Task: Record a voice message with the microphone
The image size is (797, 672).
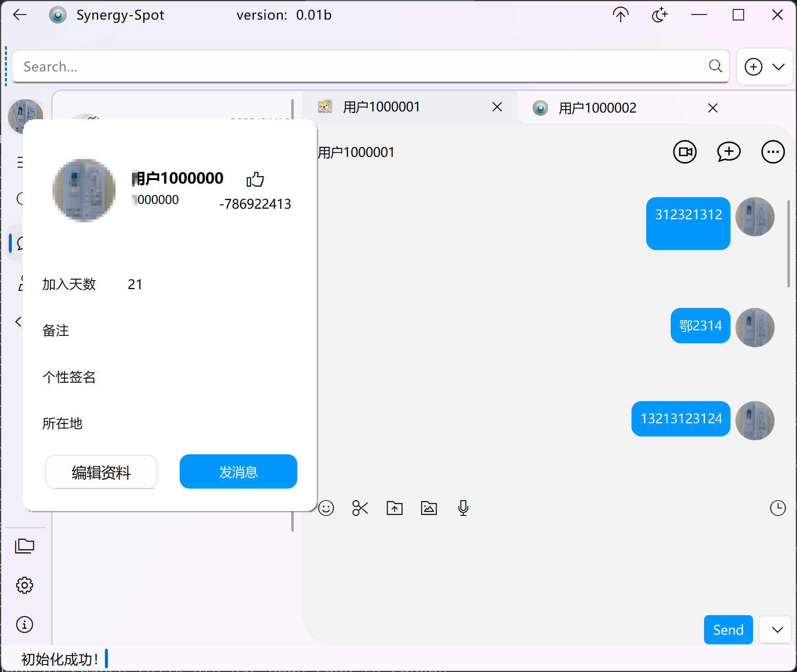Action: 463,508
